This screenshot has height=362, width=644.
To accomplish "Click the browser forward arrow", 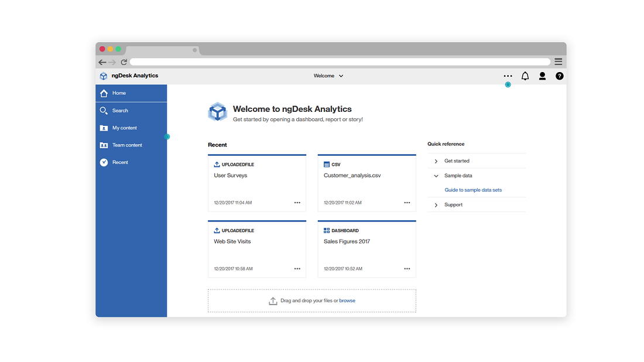I will point(112,63).
